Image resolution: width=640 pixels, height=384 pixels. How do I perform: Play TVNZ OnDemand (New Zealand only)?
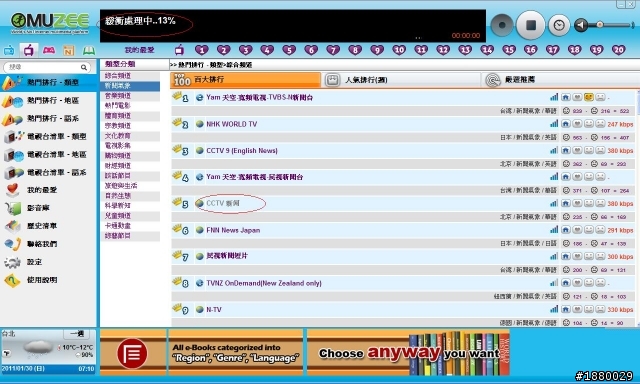[264, 283]
